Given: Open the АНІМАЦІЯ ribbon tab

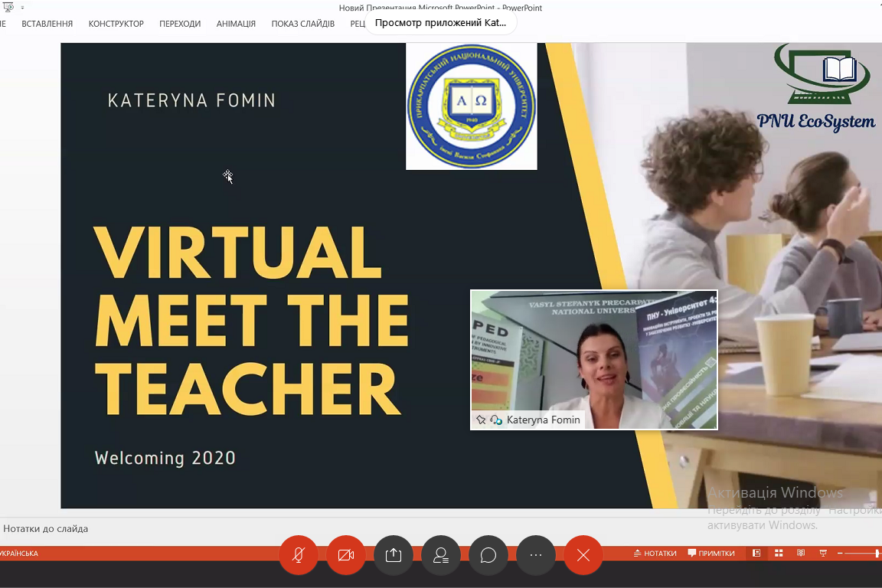Looking at the screenshot, I should [236, 24].
